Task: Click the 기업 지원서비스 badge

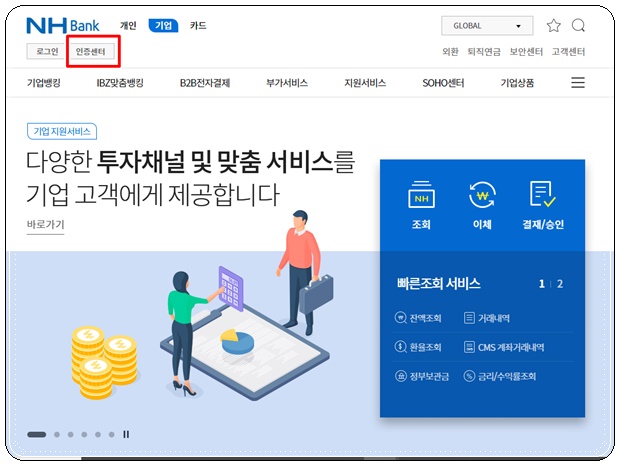Action: click(x=62, y=131)
